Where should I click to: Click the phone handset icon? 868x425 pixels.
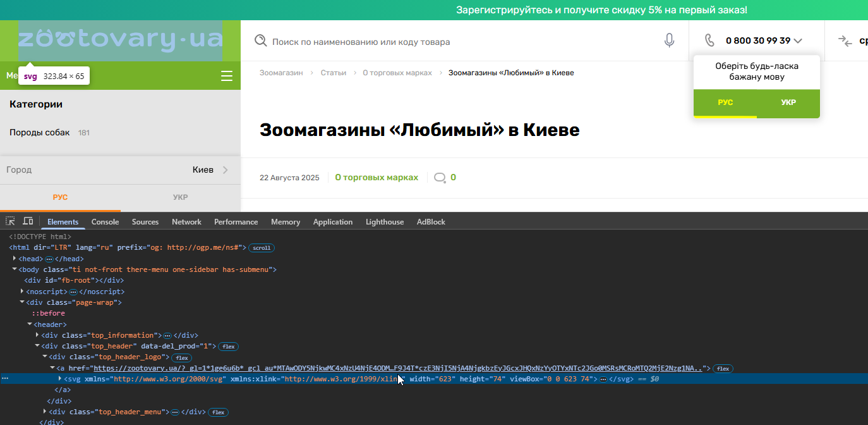pos(709,40)
